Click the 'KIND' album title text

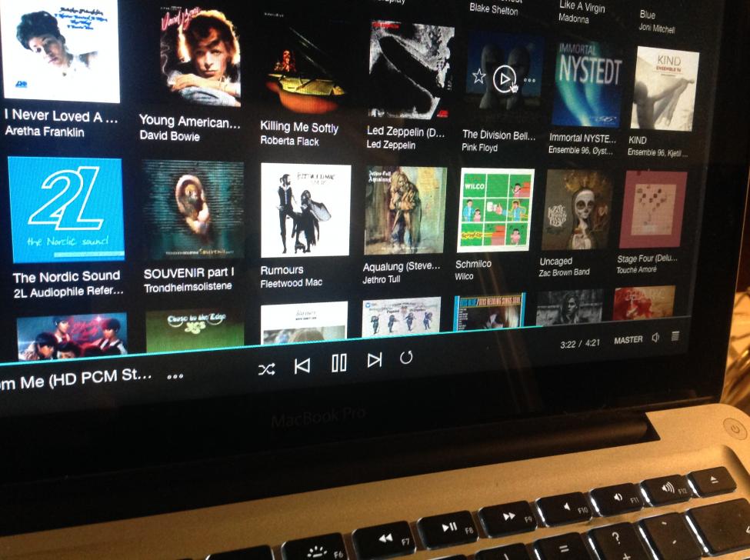point(637,140)
